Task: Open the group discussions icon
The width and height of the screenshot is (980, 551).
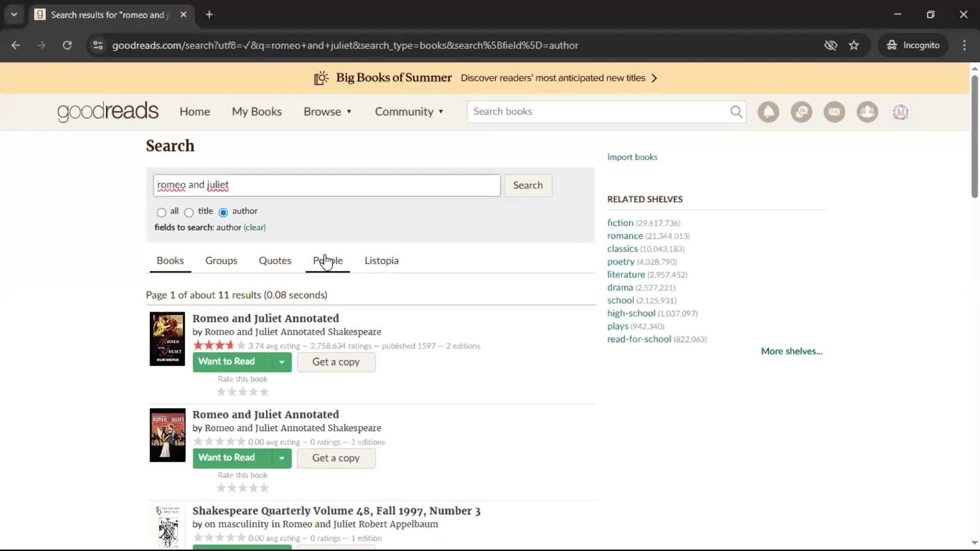Action: (801, 112)
